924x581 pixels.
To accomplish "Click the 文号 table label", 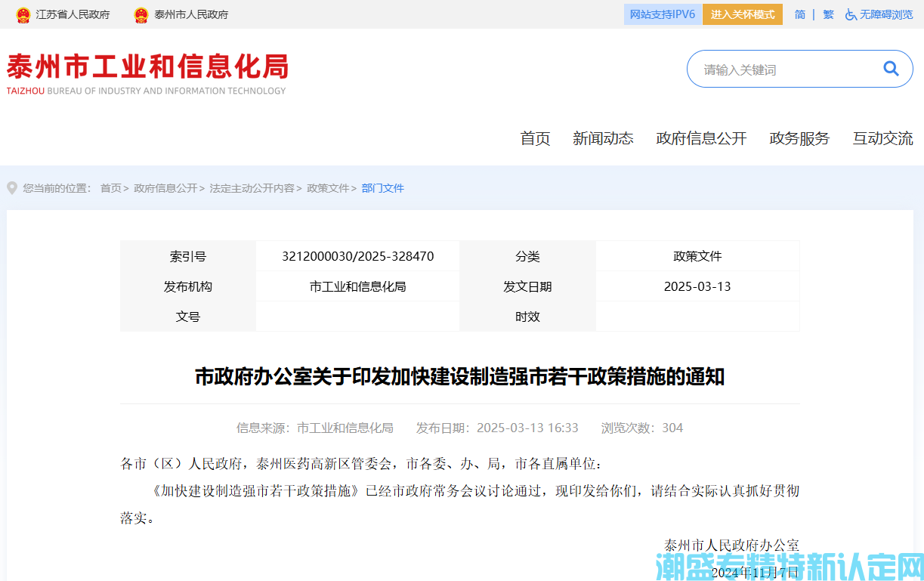I will coord(188,317).
